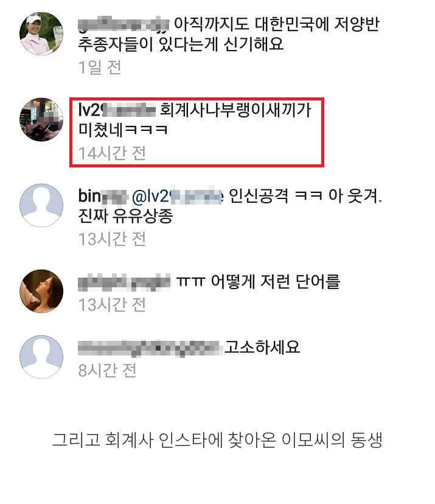The width and height of the screenshot is (435, 504).
Task: View the woman-profile avatar of fourth commenter
Action: [41, 291]
